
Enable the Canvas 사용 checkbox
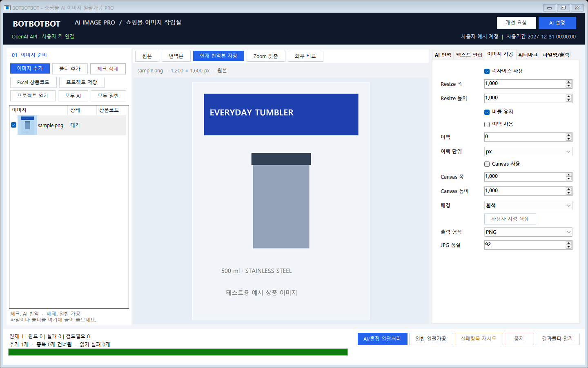point(487,164)
